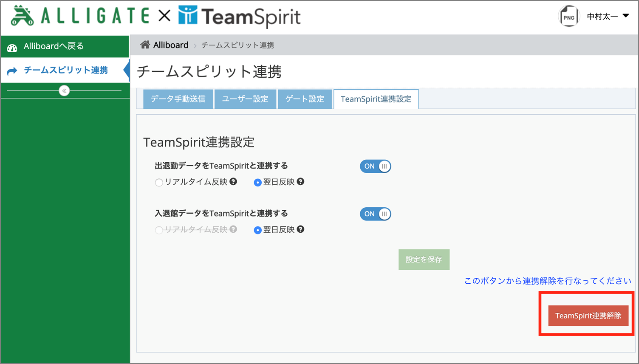Switch to the ユーザー設定 tab
This screenshot has width=639, height=364.
point(245,99)
